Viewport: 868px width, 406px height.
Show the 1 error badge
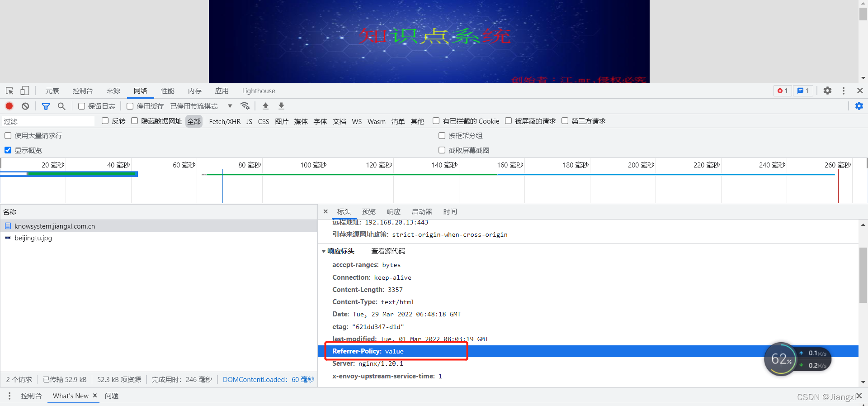point(783,91)
